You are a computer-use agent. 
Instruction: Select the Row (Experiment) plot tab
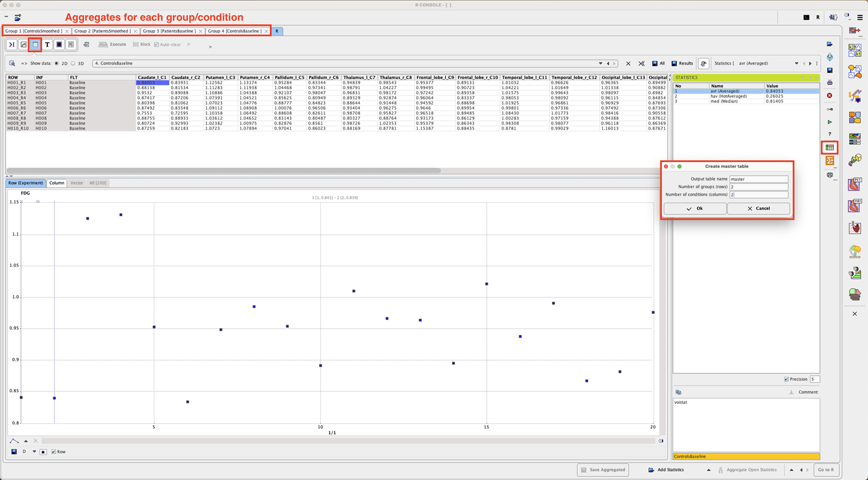[26, 183]
